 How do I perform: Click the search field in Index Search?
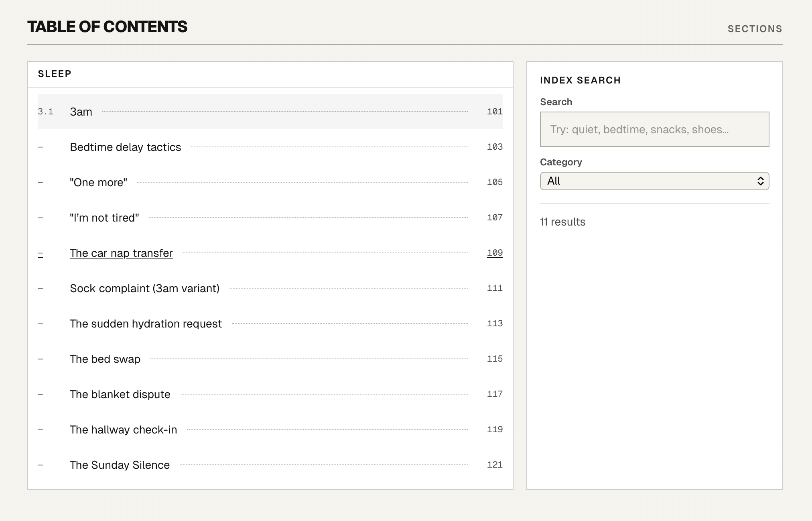654,129
